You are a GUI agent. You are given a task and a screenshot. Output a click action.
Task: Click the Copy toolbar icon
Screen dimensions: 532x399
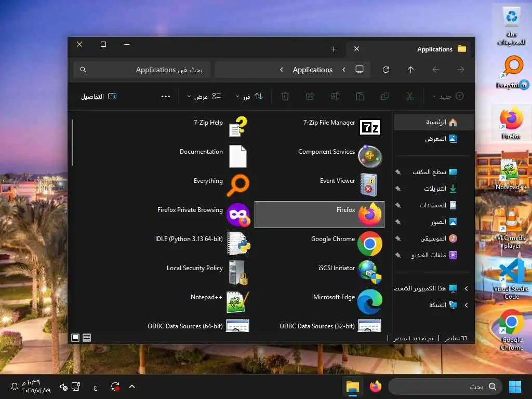(385, 96)
